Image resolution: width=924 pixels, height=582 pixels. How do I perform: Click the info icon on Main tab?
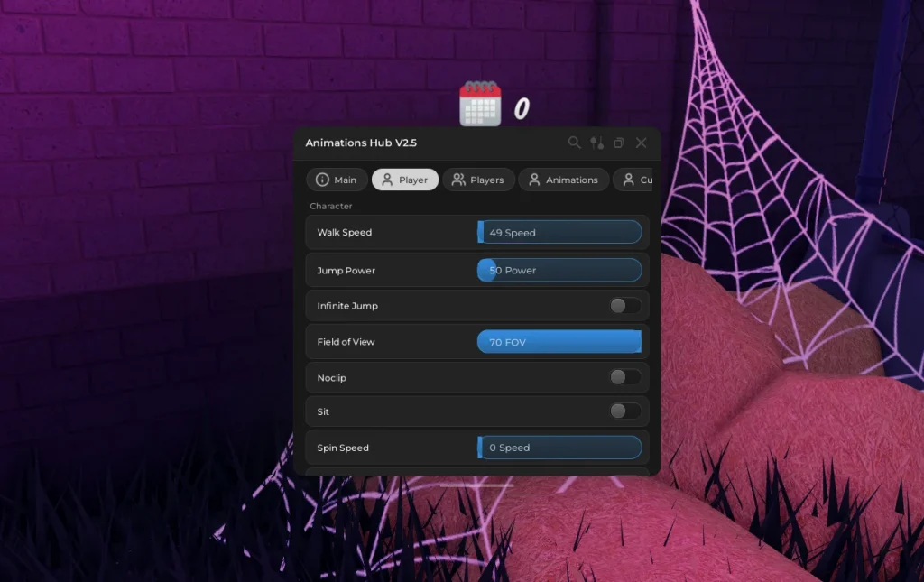click(x=322, y=180)
